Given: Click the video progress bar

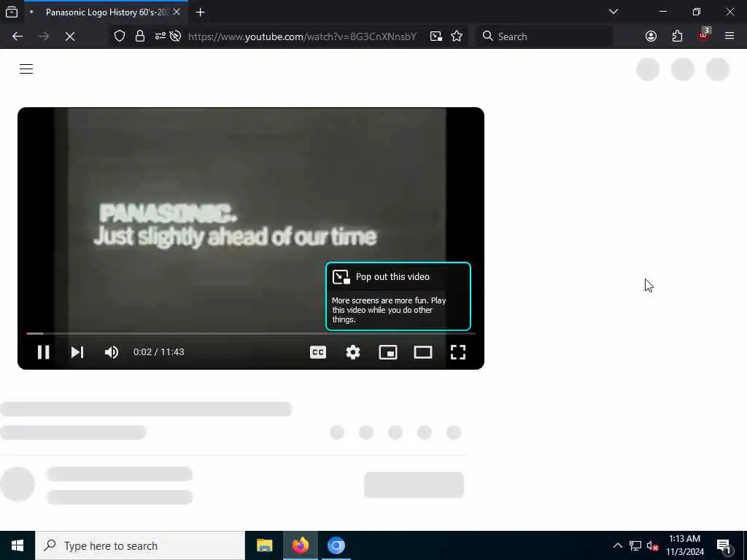Looking at the screenshot, I should click(x=251, y=334).
